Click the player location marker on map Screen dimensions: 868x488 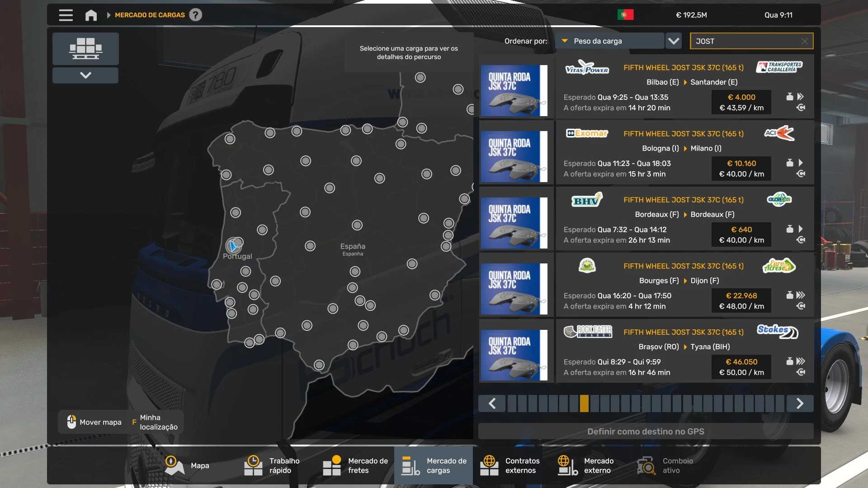(x=233, y=246)
